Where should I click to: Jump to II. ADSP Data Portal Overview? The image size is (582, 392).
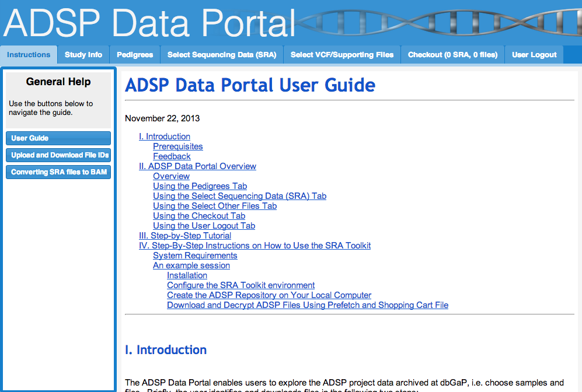[197, 166]
